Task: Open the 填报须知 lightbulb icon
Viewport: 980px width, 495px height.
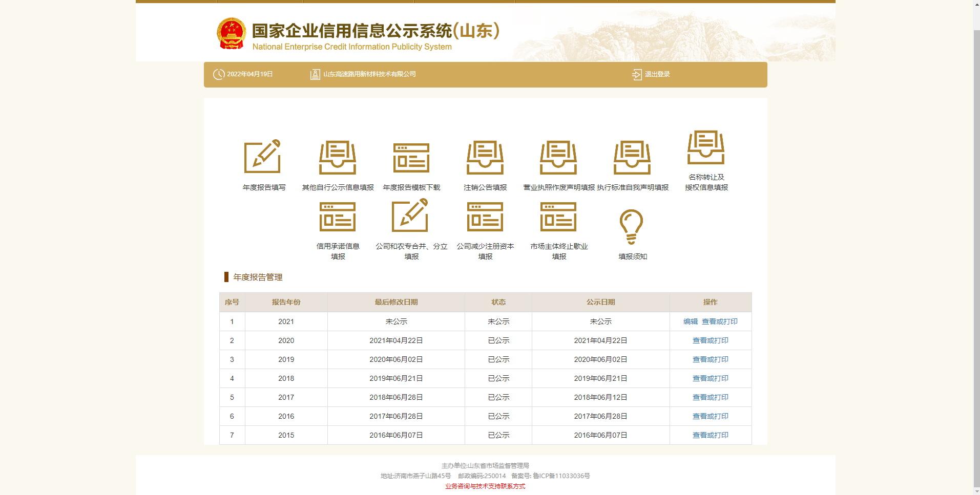Action: coord(631,226)
